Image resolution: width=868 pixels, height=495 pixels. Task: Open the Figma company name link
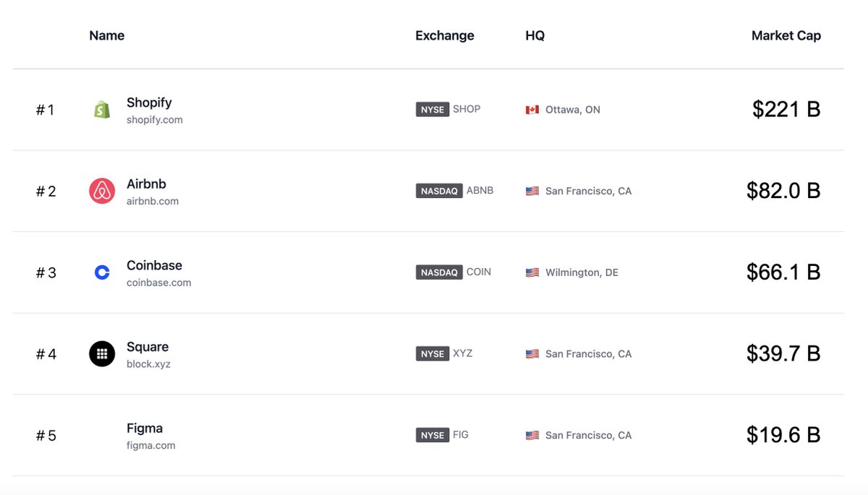[145, 428]
